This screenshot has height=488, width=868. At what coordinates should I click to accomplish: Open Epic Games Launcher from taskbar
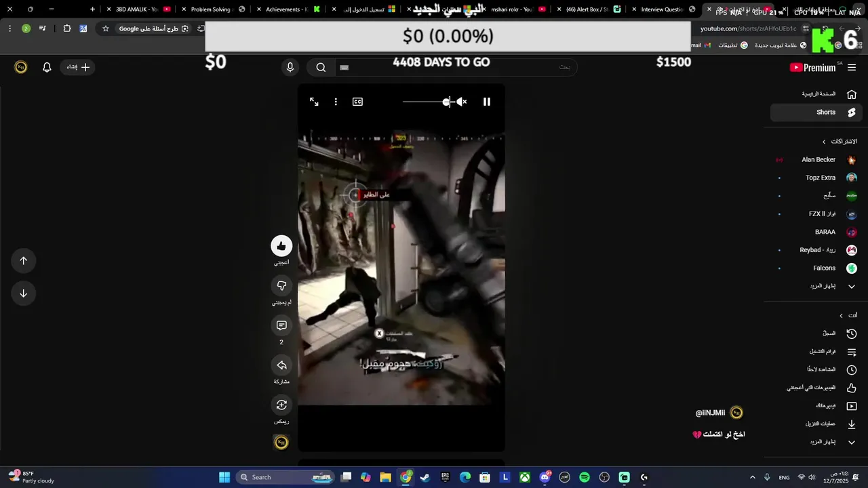445,477
